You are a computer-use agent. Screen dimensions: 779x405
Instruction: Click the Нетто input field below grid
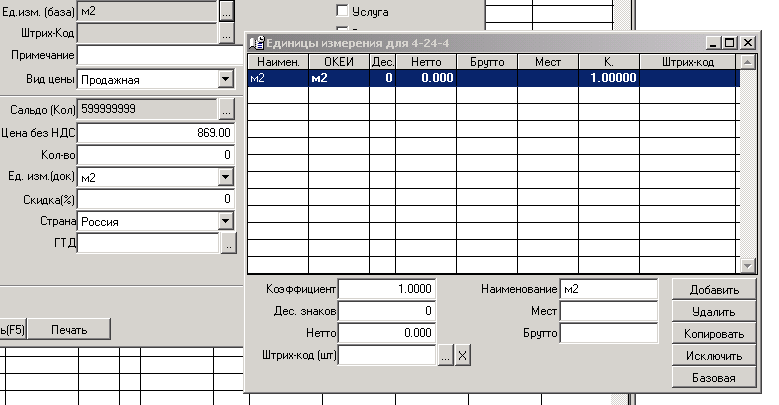(387, 333)
